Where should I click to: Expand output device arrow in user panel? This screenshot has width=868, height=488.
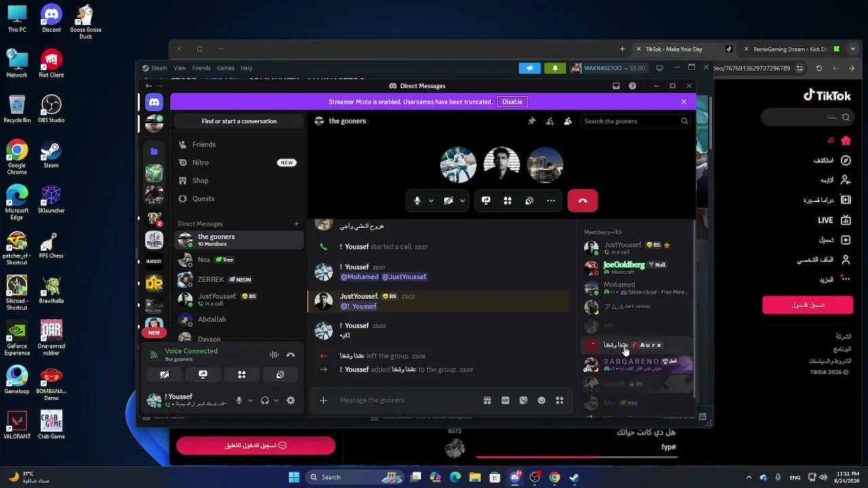(276, 401)
